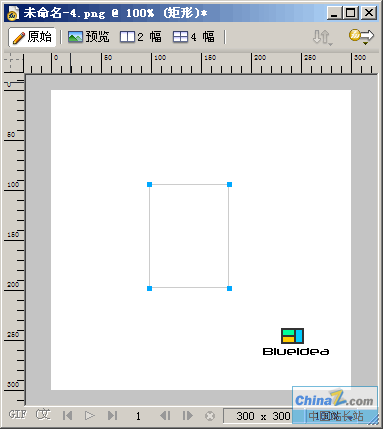The height and width of the screenshot is (429, 383).
Task: Click the BlueIdea logo on canvas
Action: click(x=296, y=342)
